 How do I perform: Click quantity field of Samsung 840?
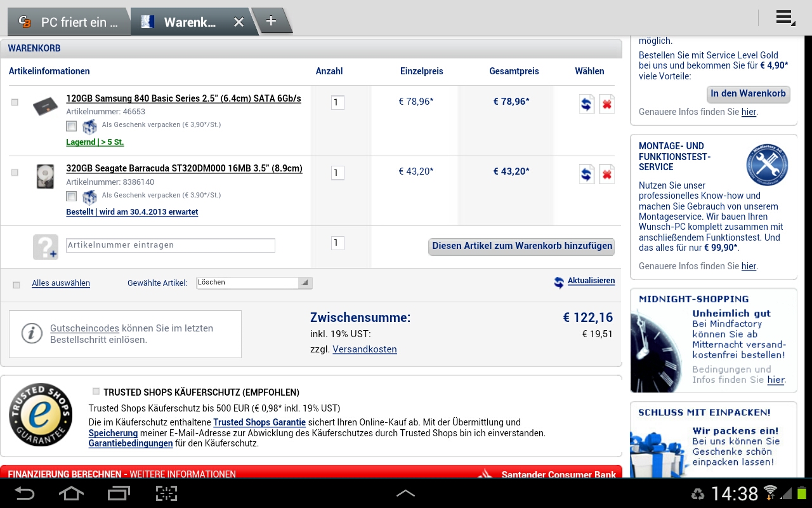[337, 102]
